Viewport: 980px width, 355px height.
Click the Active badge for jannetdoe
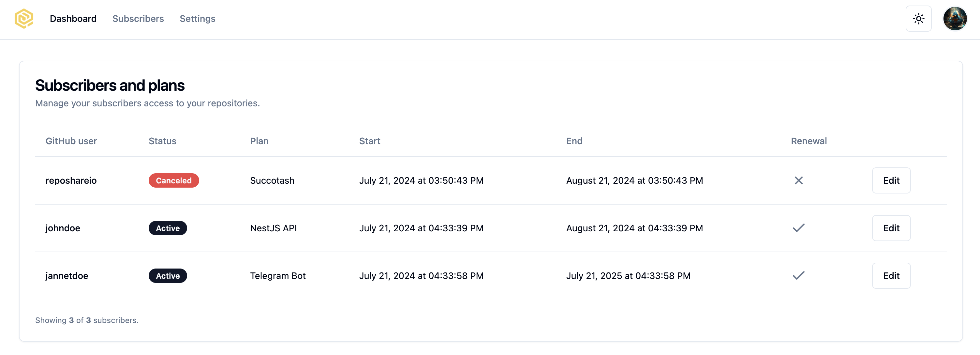click(x=168, y=276)
